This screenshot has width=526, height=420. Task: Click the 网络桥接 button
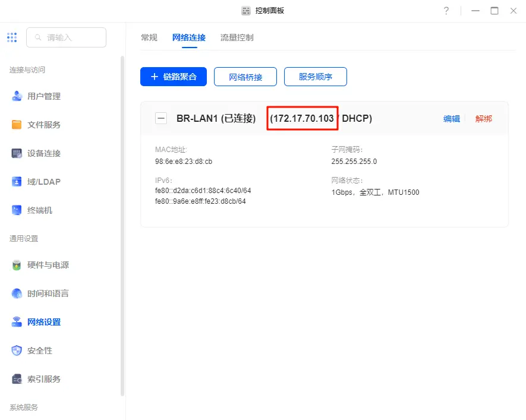click(245, 77)
